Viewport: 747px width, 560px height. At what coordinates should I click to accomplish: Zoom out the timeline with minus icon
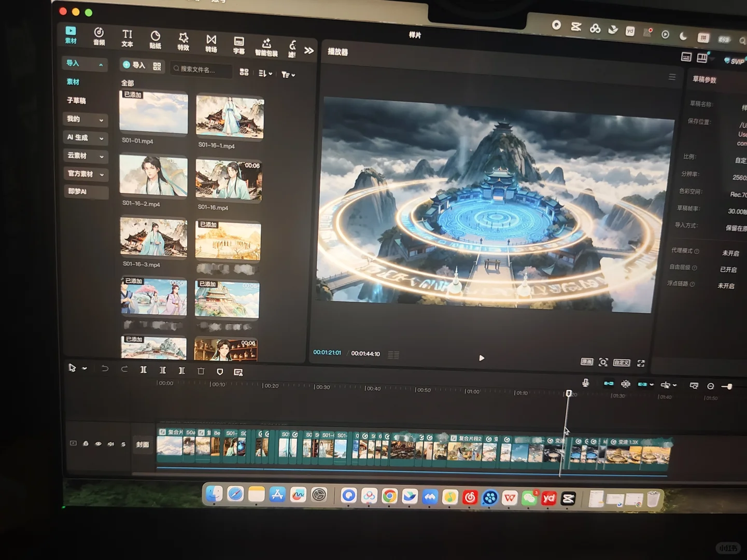click(711, 386)
